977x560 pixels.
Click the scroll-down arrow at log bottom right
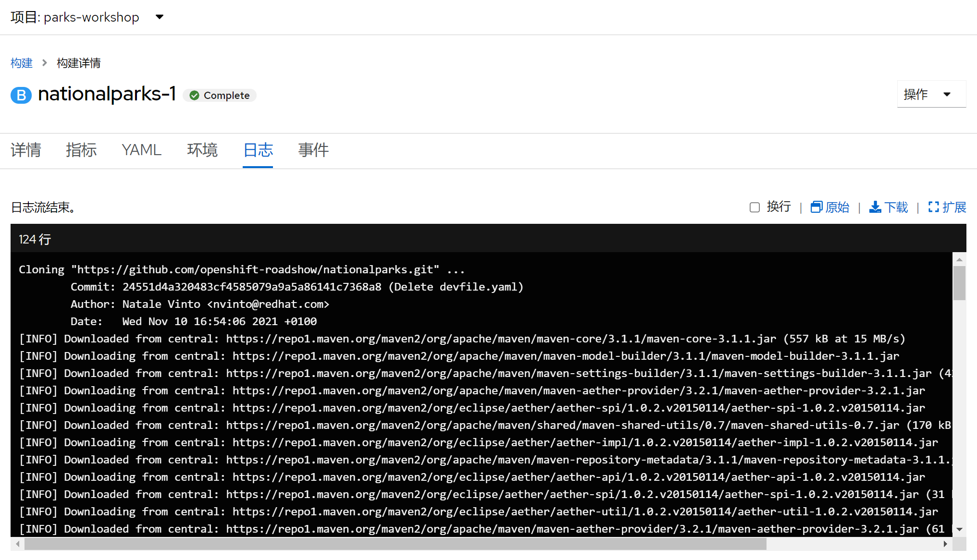[x=960, y=528]
